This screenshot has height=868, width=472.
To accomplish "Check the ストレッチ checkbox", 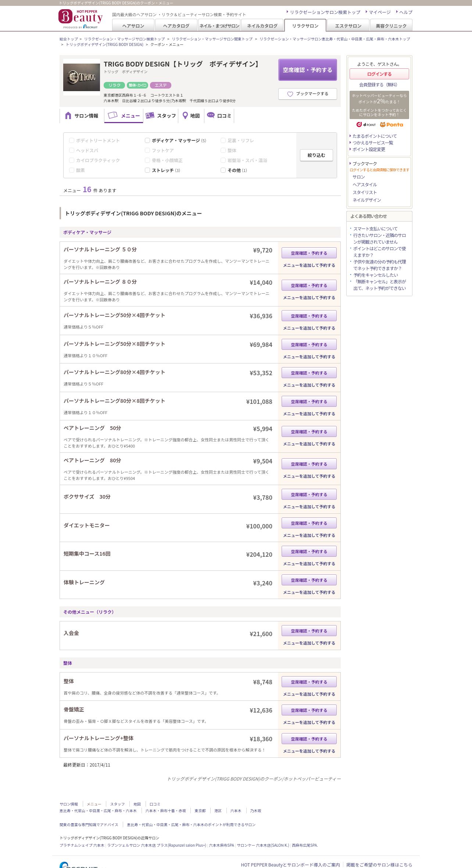I will coord(147,170).
